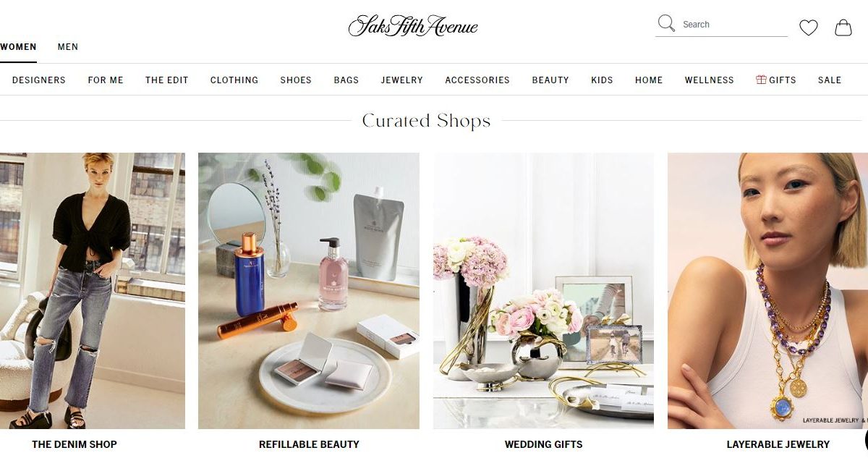The image size is (868, 466).
Task: Open the Layerable Jewelry necklace photo
Action: pyautogui.click(x=767, y=291)
